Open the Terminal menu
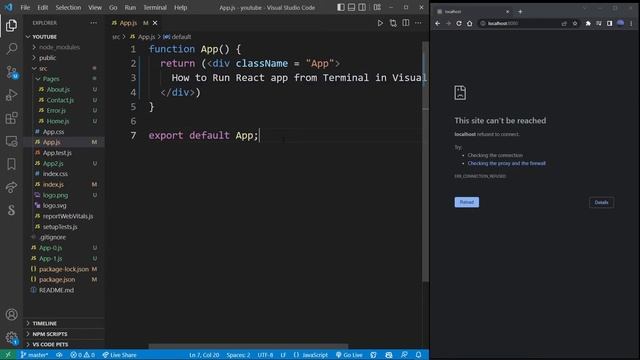Viewport: 640px width, 360px height. tap(155, 7)
